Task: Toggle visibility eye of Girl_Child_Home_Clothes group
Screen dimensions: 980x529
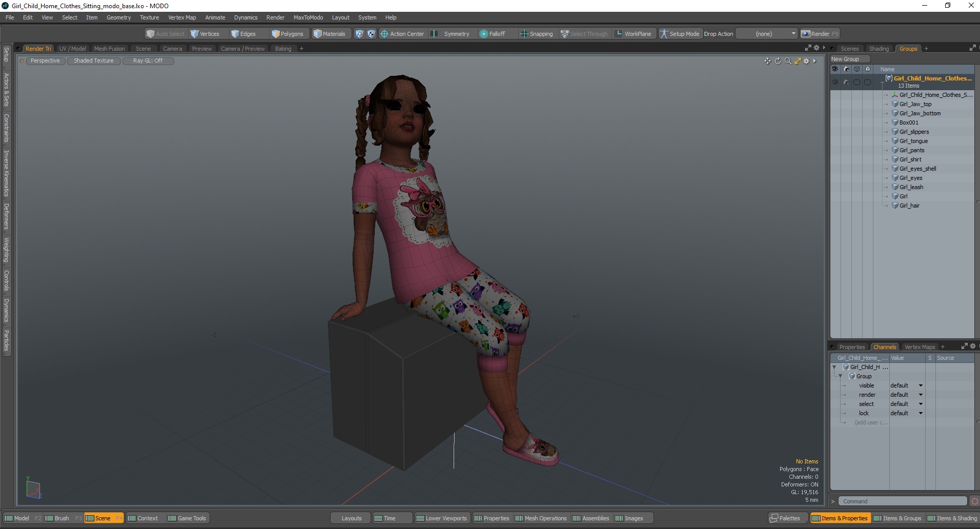Action: (x=835, y=82)
